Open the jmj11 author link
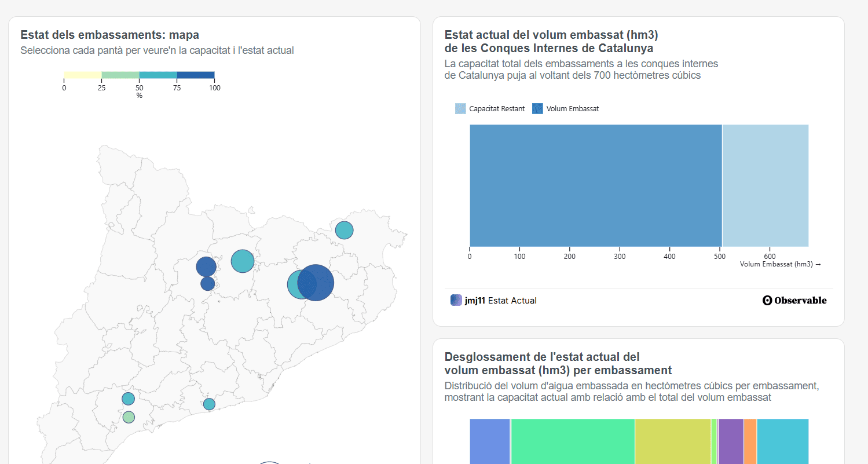This screenshot has height=464, width=868. (x=475, y=301)
